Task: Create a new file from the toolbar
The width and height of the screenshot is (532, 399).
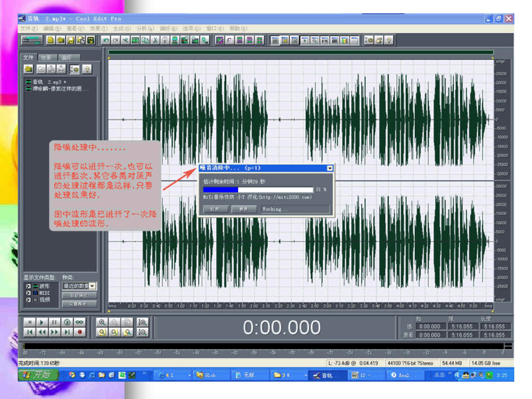Action: [x=50, y=40]
